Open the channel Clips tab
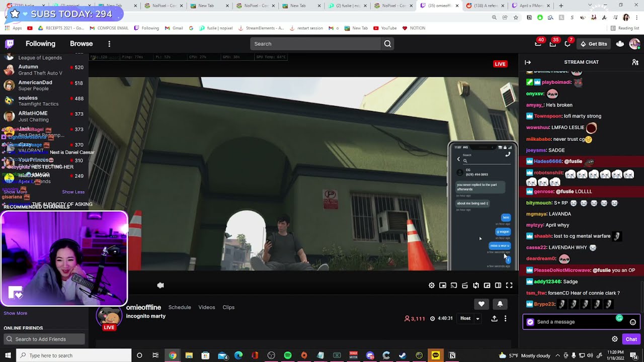This screenshot has height=362, width=644. click(x=228, y=307)
